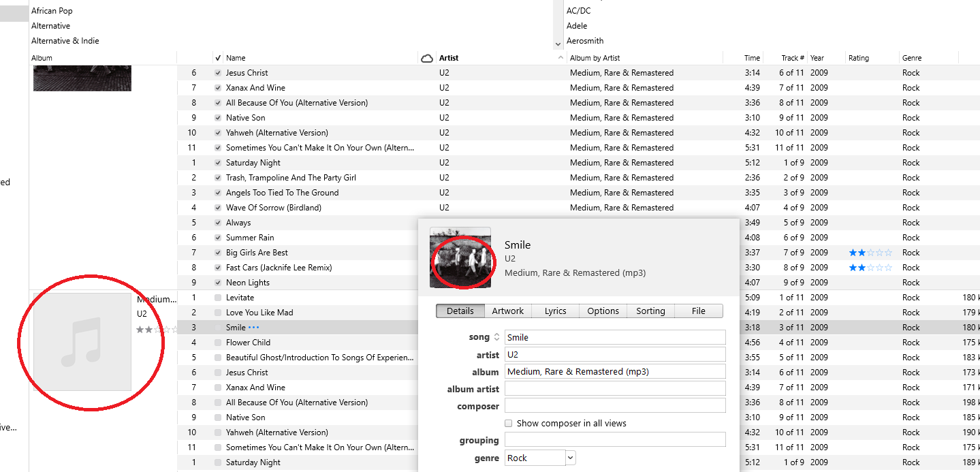
Task: Click the empty album artist field
Action: click(x=615, y=388)
